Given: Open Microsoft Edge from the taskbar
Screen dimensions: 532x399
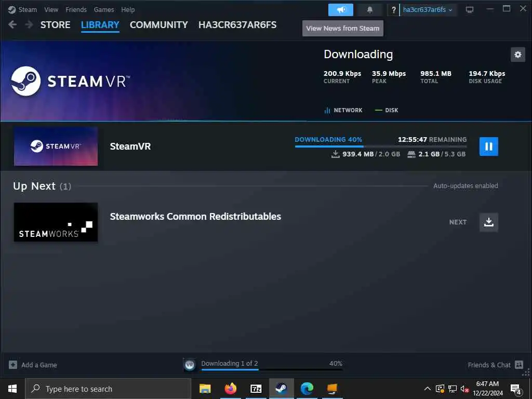Looking at the screenshot, I should point(307,389).
